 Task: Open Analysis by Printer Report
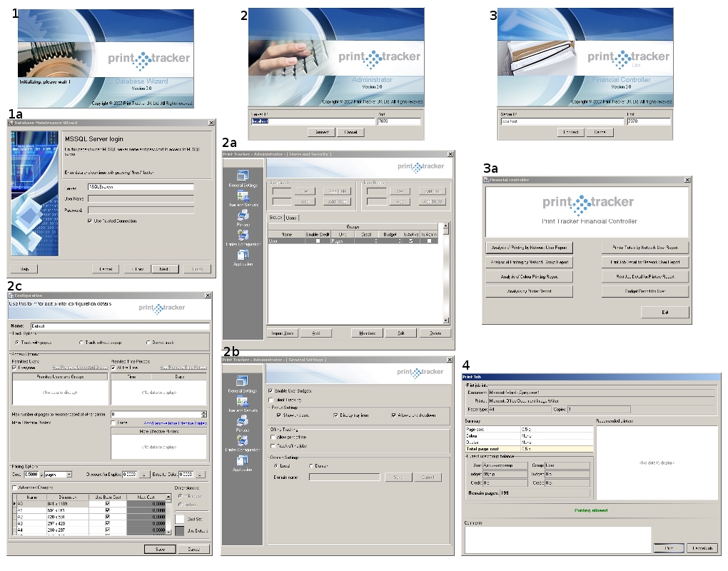pos(530,291)
